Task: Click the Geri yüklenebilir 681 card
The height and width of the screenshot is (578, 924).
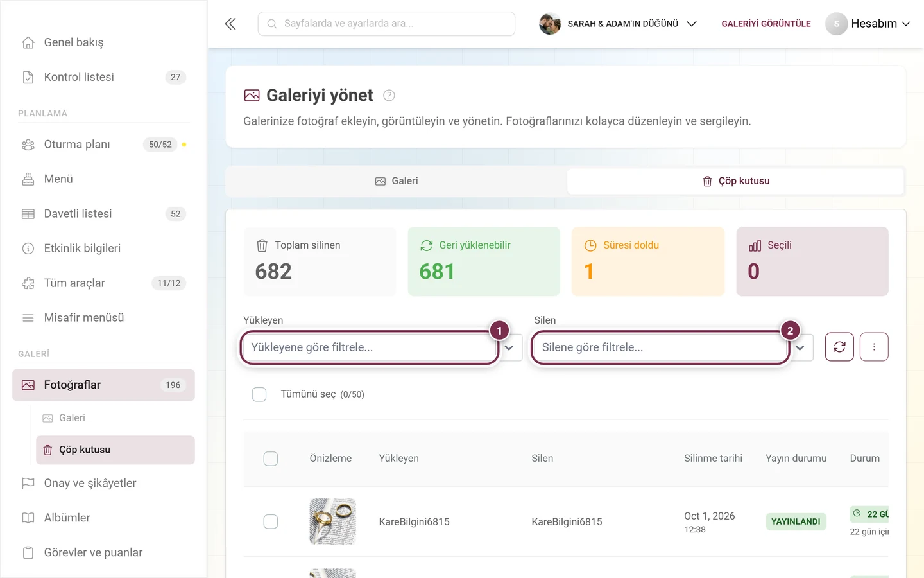Action: tap(484, 261)
